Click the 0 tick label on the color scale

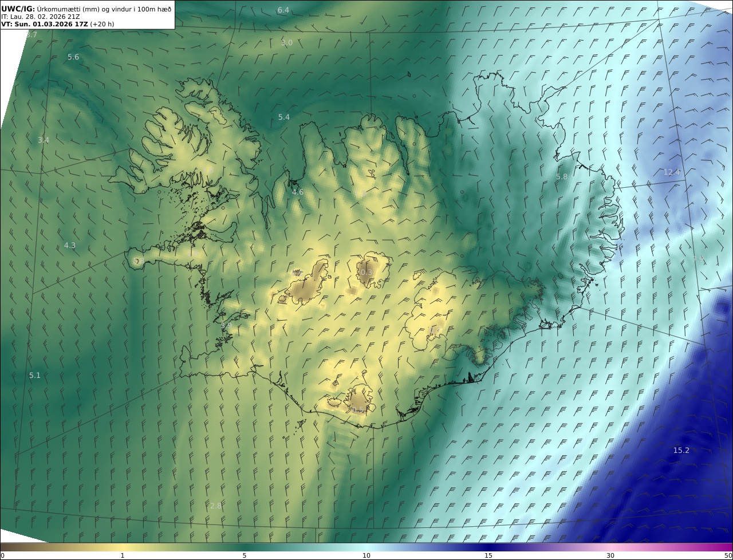pos(2,555)
